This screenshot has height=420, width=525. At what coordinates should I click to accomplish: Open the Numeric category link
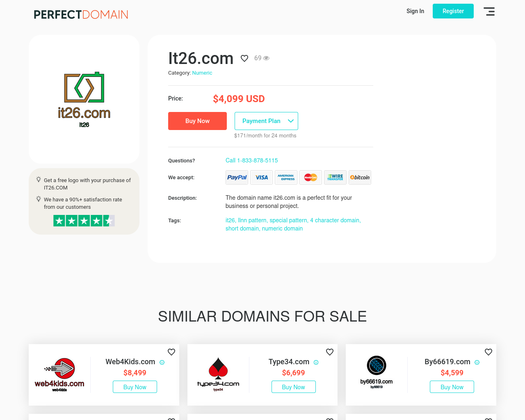(x=202, y=73)
